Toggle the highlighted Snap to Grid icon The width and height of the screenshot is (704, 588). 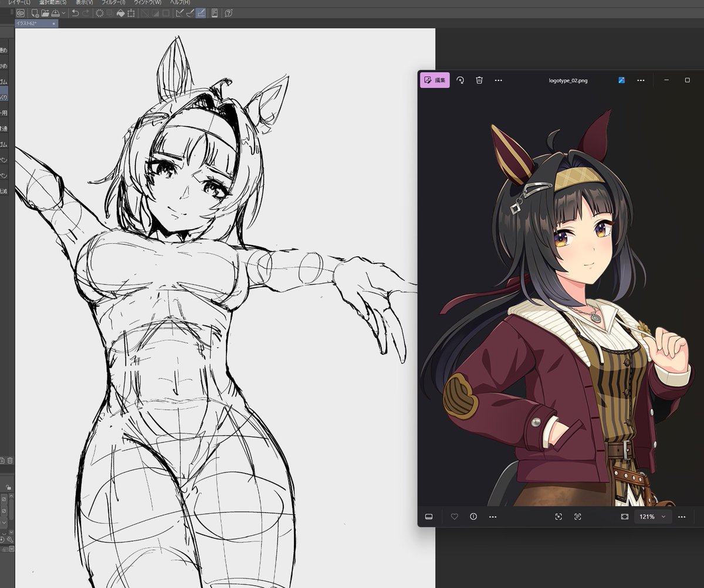201,13
